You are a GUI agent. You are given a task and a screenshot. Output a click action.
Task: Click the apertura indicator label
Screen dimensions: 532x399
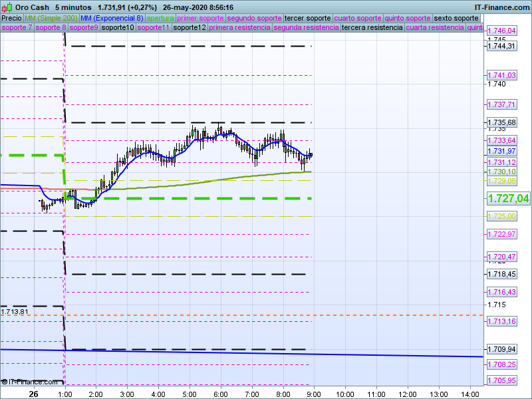pos(160,18)
